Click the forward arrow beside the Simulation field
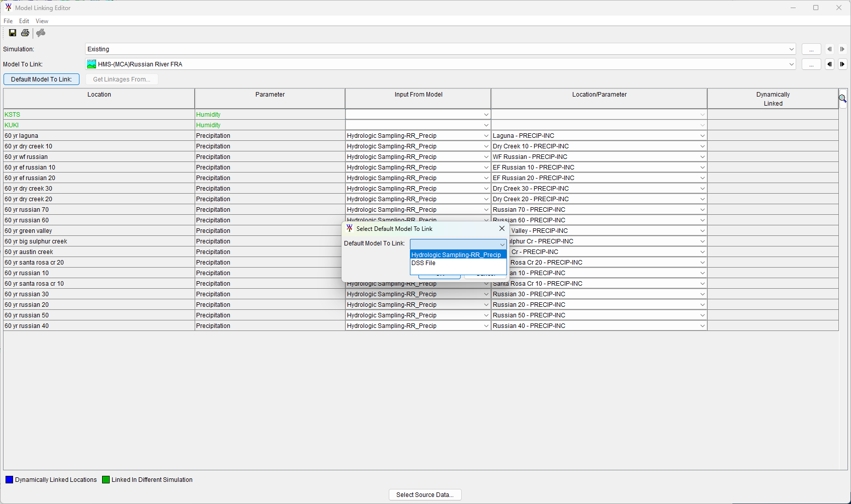Image resolution: width=851 pixels, height=504 pixels. coord(842,49)
